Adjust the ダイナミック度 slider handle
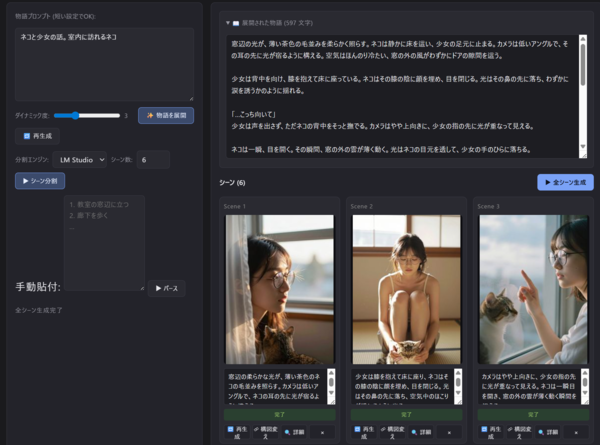 pyautogui.click(x=75, y=115)
